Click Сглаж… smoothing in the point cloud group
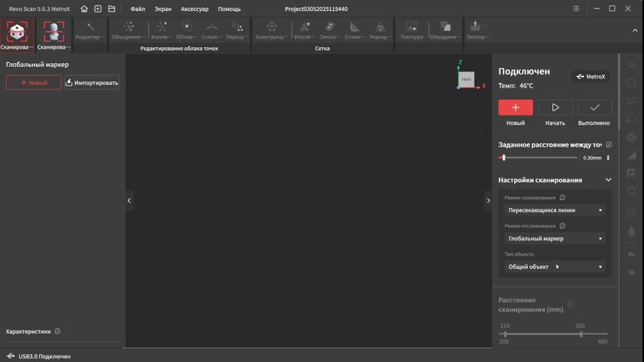This screenshot has width=644, height=362. pos(211,30)
